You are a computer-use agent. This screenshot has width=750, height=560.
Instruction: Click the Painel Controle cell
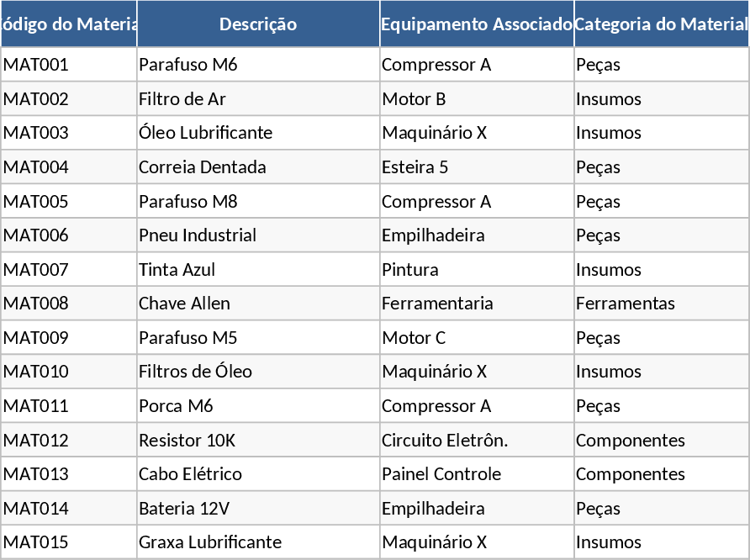[477, 474]
